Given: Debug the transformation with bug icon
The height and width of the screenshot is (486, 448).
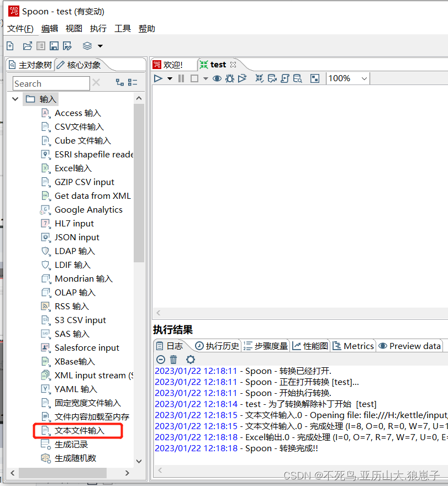Looking at the screenshot, I should click(230, 78).
